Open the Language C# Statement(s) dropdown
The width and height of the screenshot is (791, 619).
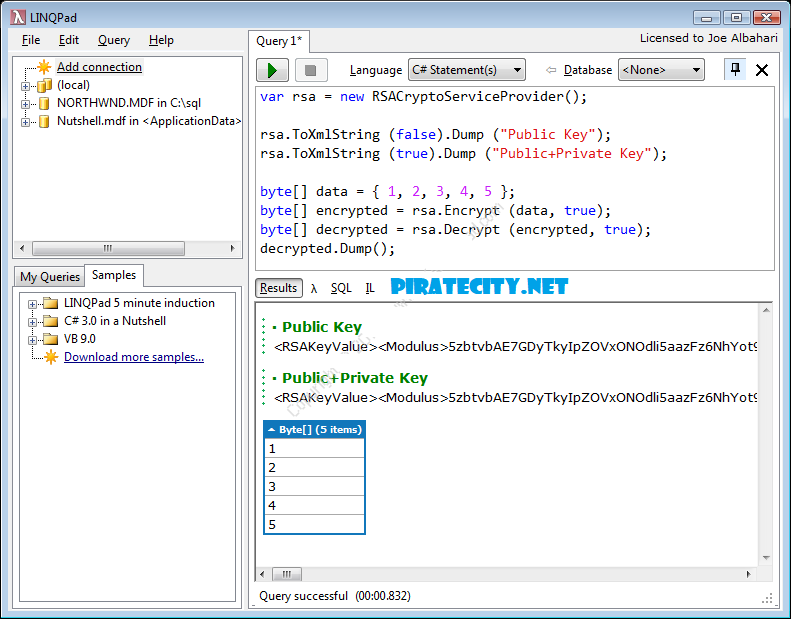click(467, 70)
